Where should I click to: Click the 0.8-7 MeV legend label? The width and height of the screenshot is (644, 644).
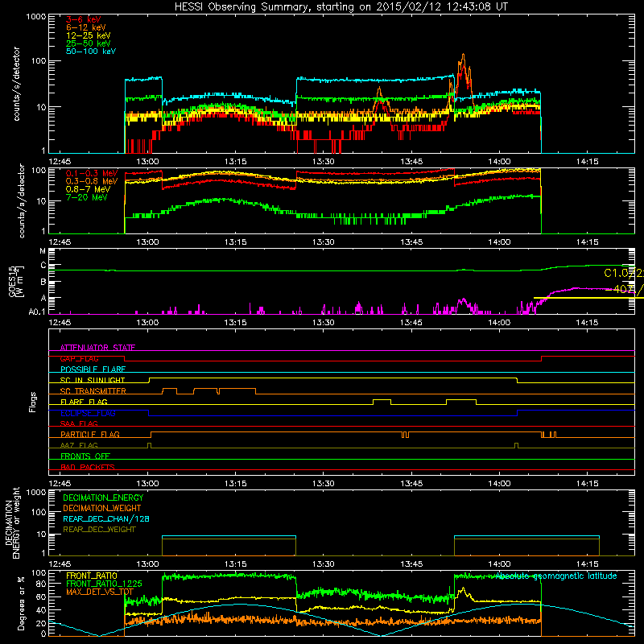coord(89,189)
